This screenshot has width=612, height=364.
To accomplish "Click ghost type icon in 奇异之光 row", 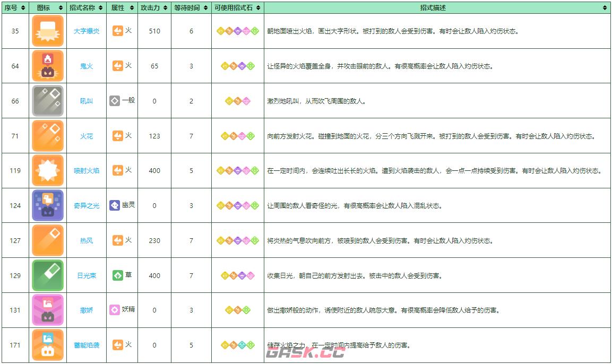I will point(114,205).
